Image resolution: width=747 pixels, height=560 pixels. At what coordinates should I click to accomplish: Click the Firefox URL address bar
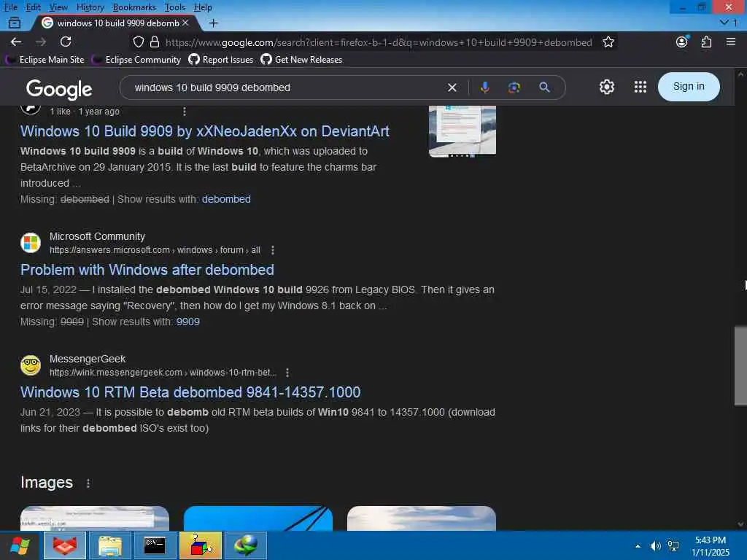[x=379, y=42]
